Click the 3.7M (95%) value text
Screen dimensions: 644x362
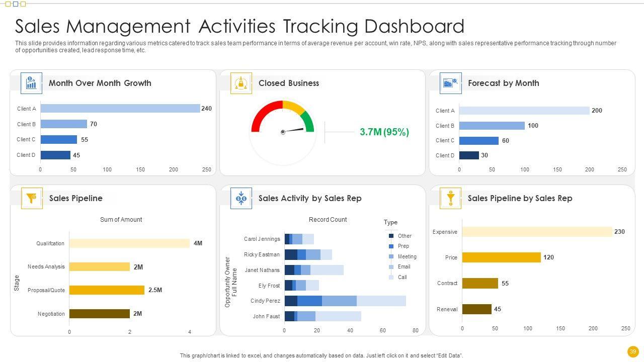pyautogui.click(x=384, y=132)
